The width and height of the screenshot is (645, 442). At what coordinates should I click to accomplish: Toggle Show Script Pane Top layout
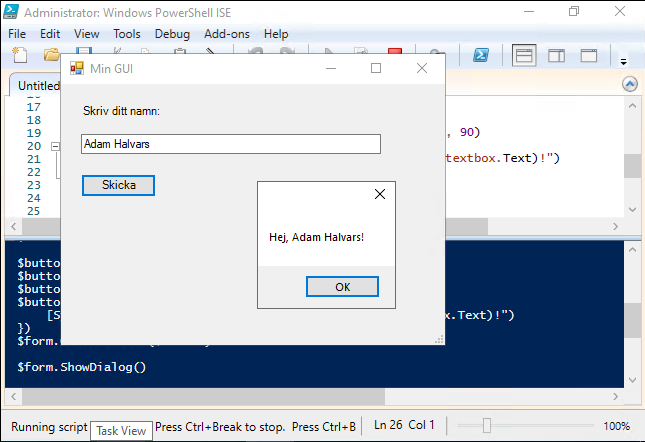click(524, 56)
